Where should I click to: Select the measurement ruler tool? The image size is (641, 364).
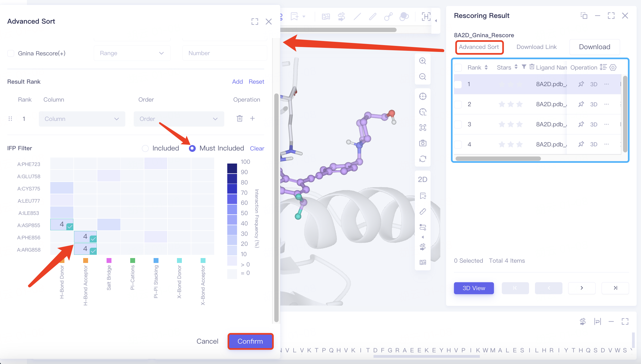422,211
